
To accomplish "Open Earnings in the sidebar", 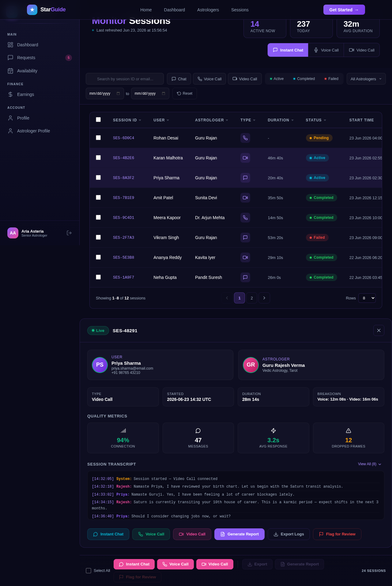I will click(40, 94).
